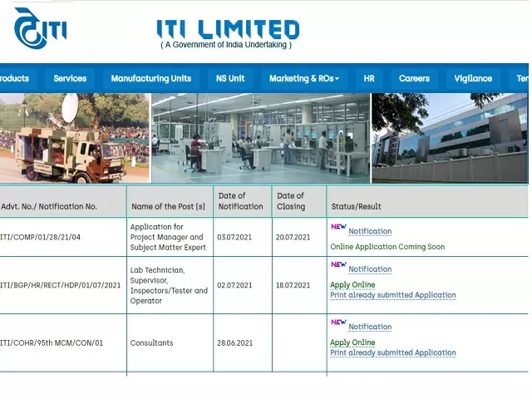Open the HR menu item
The width and height of the screenshot is (532, 399).
pos(369,79)
